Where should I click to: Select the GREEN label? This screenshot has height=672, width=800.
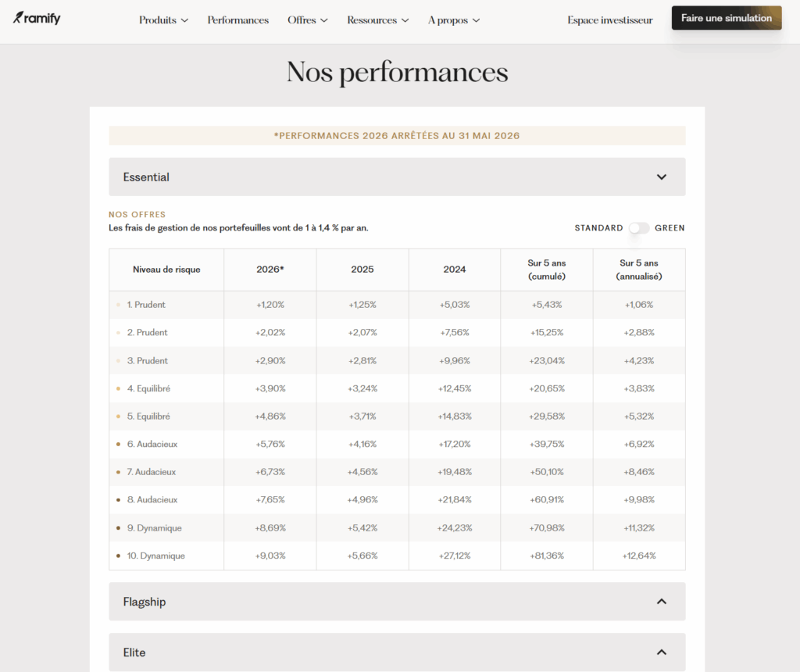(670, 228)
